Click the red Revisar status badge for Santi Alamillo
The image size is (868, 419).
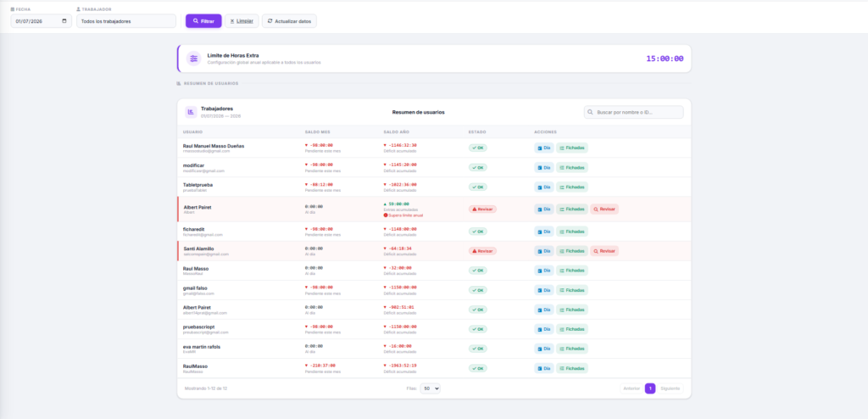(x=482, y=251)
